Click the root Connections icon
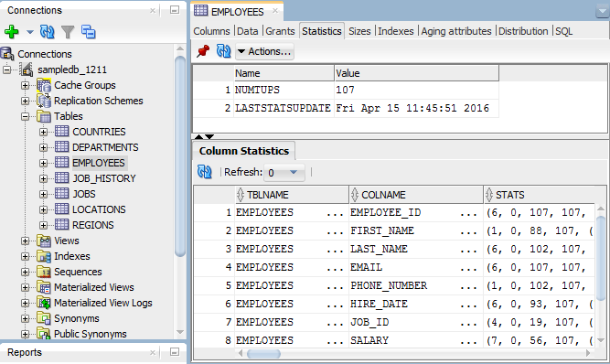 tap(7, 54)
